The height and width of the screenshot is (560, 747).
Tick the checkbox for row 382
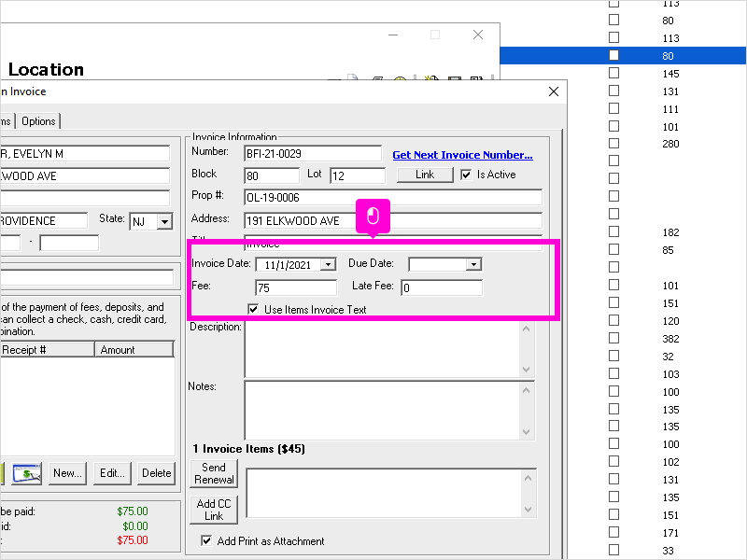tap(614, 338)
